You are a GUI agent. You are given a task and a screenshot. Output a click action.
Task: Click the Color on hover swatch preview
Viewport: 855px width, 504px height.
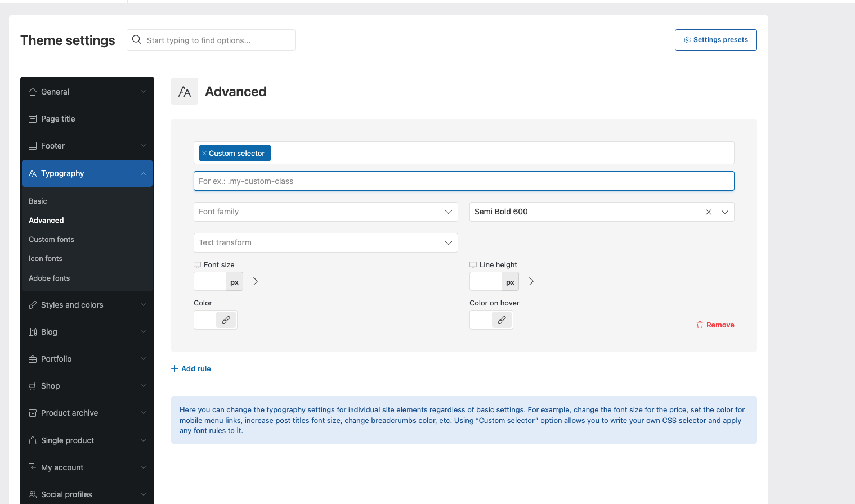[x=481, y=320]
